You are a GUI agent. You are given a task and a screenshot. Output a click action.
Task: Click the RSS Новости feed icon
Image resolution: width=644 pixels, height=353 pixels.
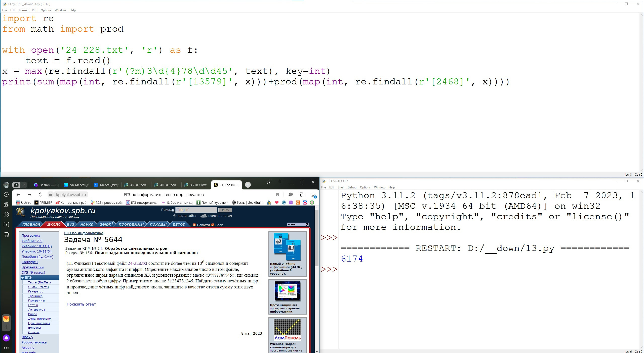point(194,225)
